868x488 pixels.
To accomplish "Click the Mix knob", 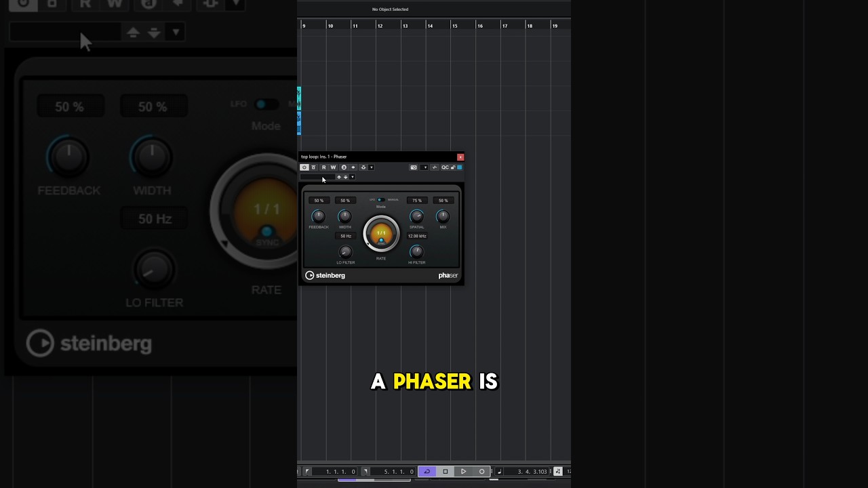I will pos(443,216).
